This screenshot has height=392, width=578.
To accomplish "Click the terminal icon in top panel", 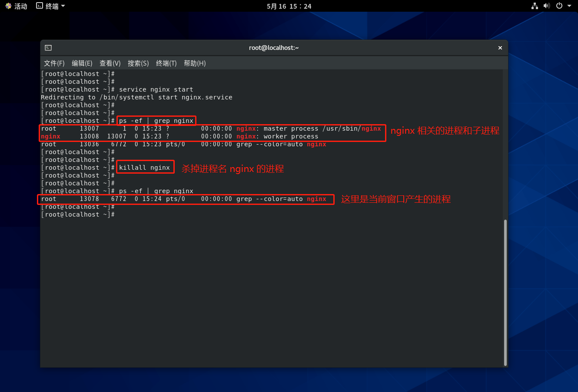I will point(40,6).
